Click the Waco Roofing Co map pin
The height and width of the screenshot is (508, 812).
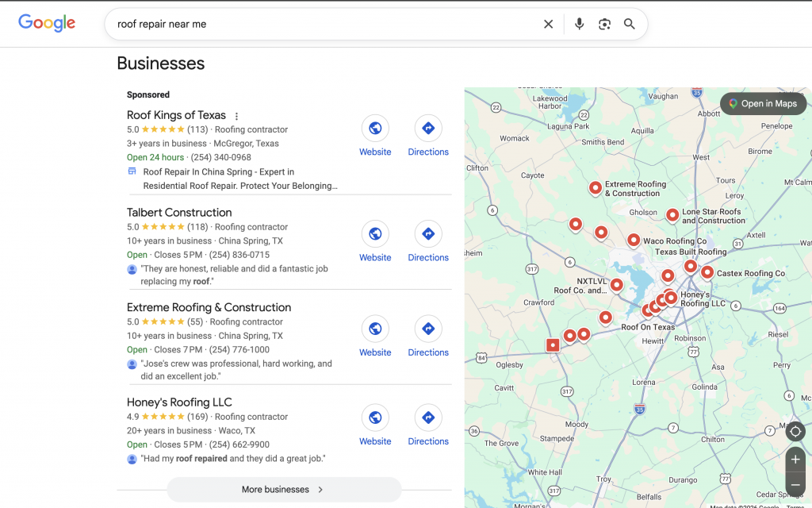(634, 239)
